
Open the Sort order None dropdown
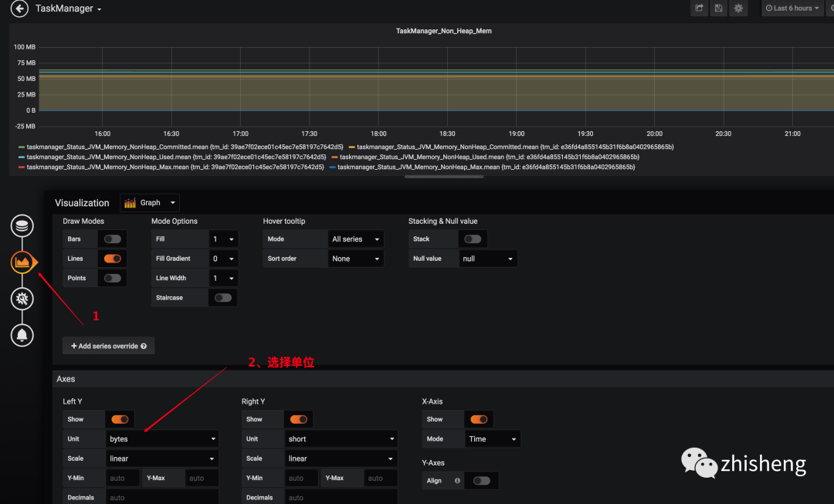pos(355,259)
